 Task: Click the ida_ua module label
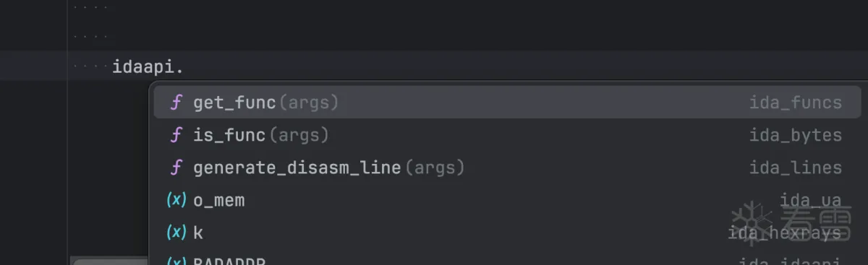pos(811,200)
